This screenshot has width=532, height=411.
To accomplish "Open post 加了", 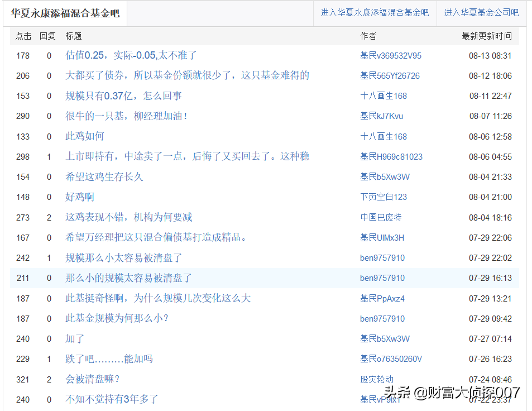I will point(75,339).
